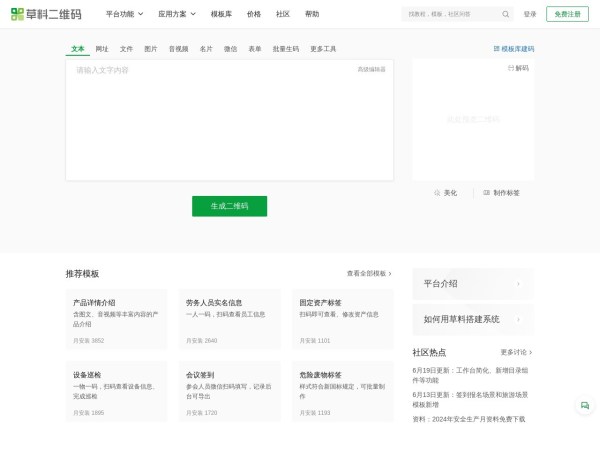Open the 产品详情介绍 template card
This screenshot has width=600, height=450.
[x=117, y=318]
